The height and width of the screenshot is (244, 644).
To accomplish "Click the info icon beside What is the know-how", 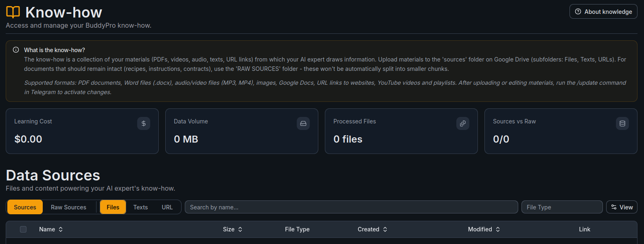I will coord(16,50).
